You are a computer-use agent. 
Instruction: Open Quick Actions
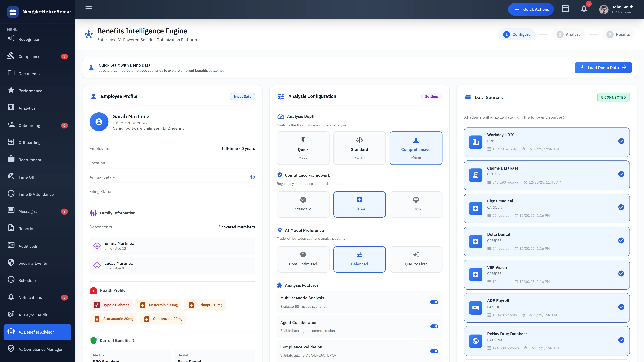(x=531, y=9)
